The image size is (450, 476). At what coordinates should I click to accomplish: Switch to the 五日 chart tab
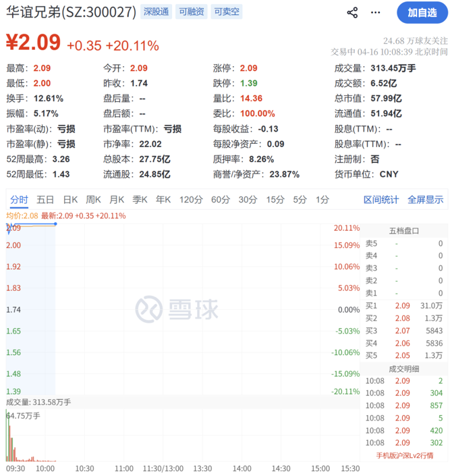(x=45, y=199)
